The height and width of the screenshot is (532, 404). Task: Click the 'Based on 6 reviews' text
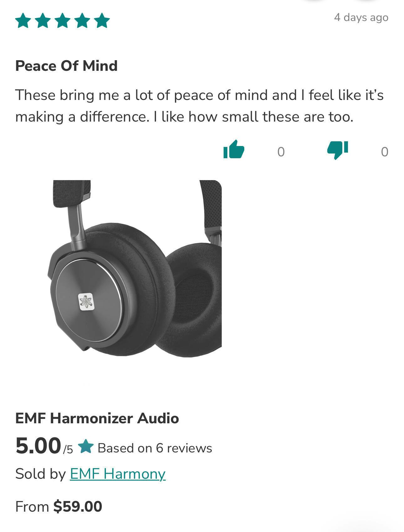155,448
